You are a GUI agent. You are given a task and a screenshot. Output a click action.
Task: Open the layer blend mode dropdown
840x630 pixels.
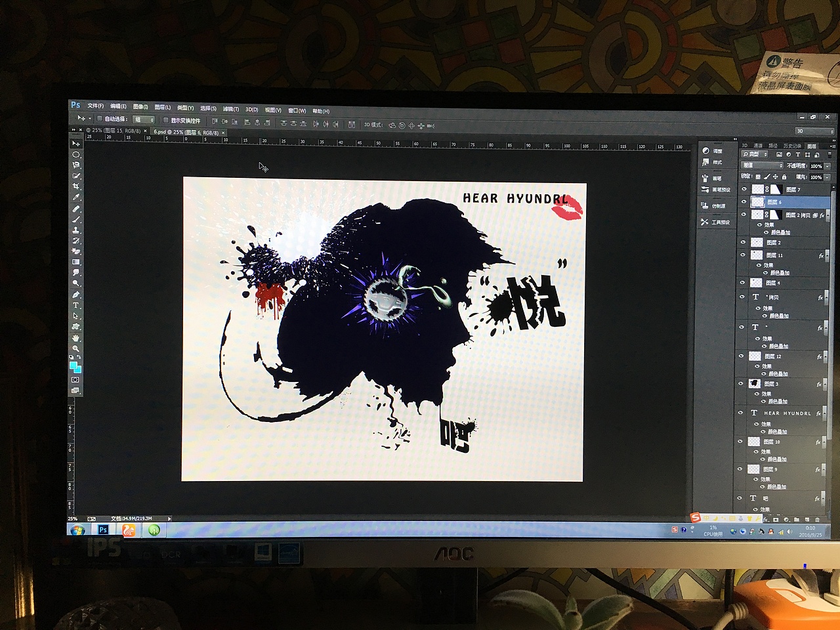[x=762, y=165]
